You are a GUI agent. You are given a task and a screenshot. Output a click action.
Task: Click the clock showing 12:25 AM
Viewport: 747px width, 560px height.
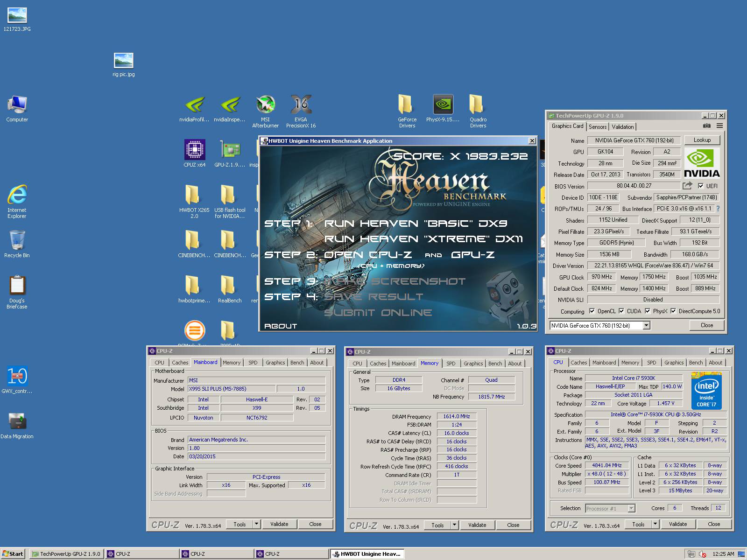[x=723, y=554]
